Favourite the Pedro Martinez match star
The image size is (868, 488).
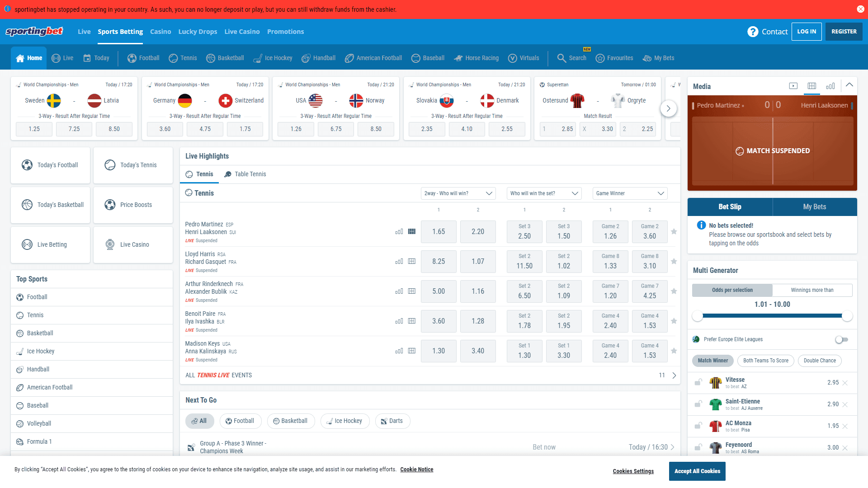[674, 231]
